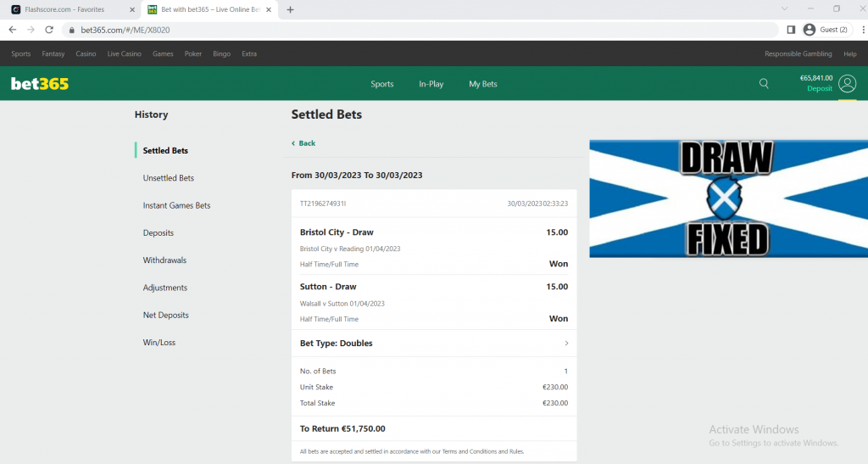Screen dimensions: 868x464
Task: Reload the page with the refresh icon
Action: 49,30
